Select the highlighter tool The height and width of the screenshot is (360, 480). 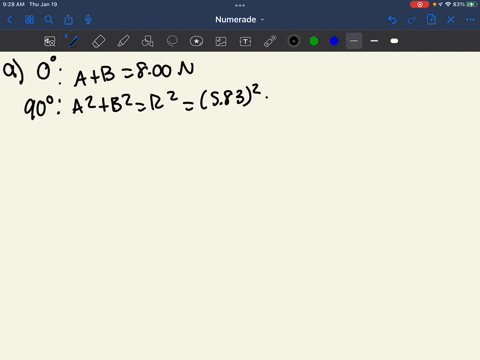[123, 41]
